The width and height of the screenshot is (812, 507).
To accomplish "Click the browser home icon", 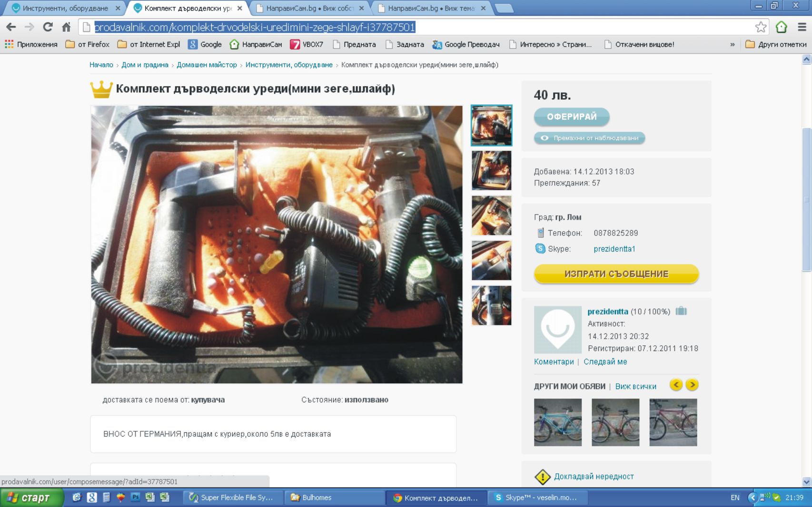I will point(66,27).
